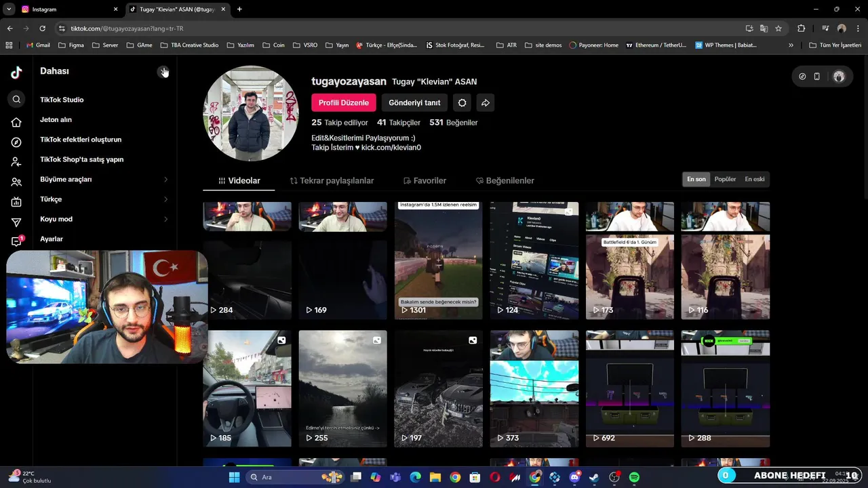Open Activity inbox icon with badge
The width and height of the screenshot is (868, 488).
[16, 241]
